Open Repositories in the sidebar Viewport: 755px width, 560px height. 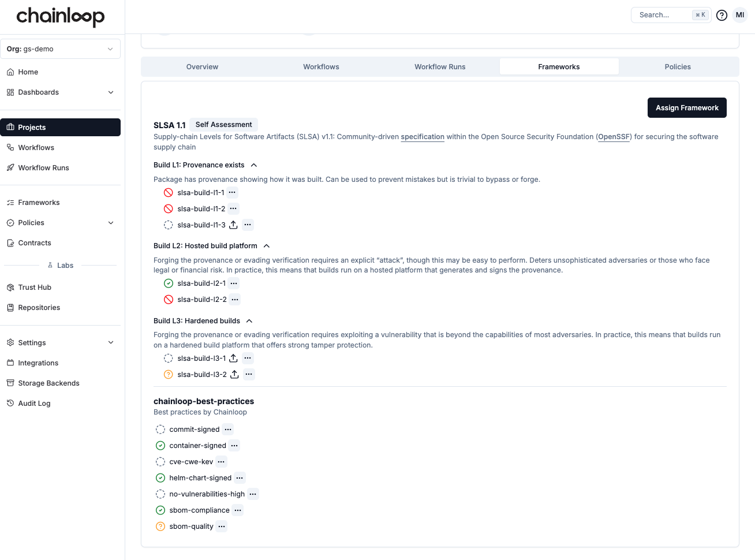pyautogui.click(x=60, y=308)
